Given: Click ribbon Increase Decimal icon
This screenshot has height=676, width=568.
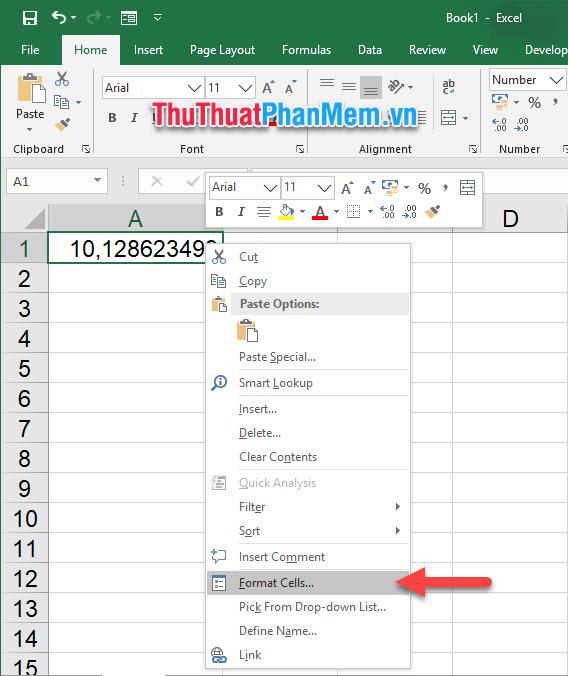Looking at the screenshot, I should coord(499,125).
